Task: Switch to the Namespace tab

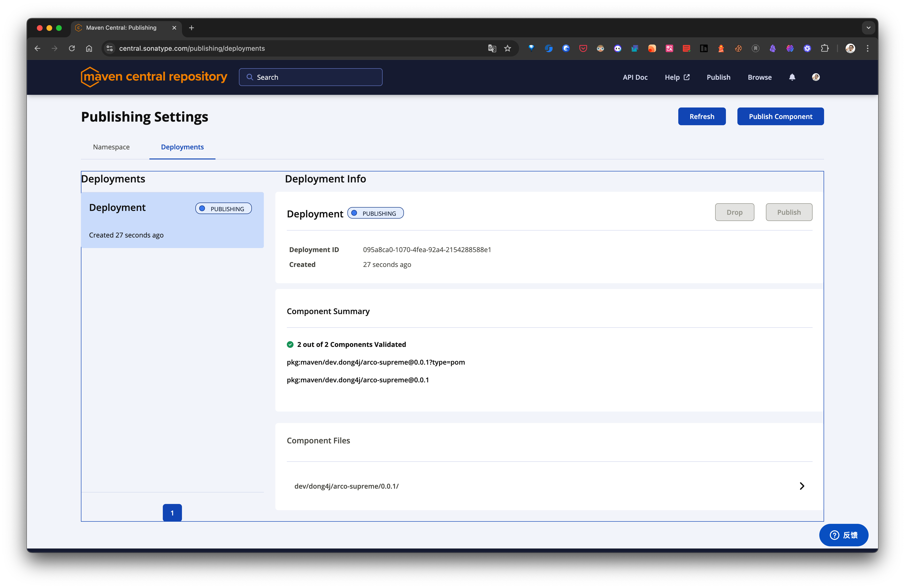Action: click(x=111, y=147)
